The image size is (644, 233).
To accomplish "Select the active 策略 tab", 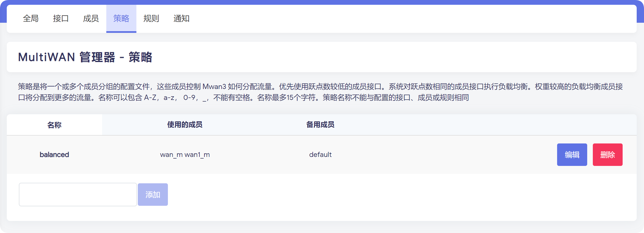I will (x=121, y=19).
